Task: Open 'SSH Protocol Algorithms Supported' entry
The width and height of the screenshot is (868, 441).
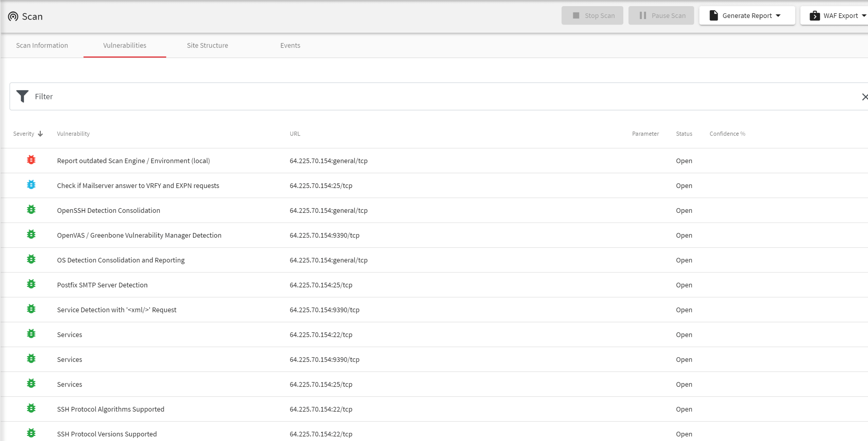Action: pos(110,409)
